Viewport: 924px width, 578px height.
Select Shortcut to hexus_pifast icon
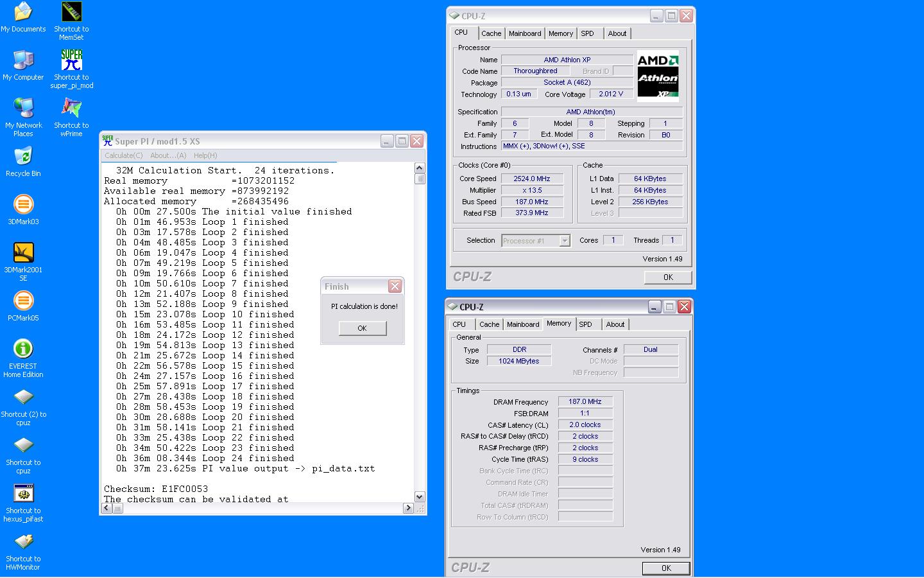click(x=23, y=503)
